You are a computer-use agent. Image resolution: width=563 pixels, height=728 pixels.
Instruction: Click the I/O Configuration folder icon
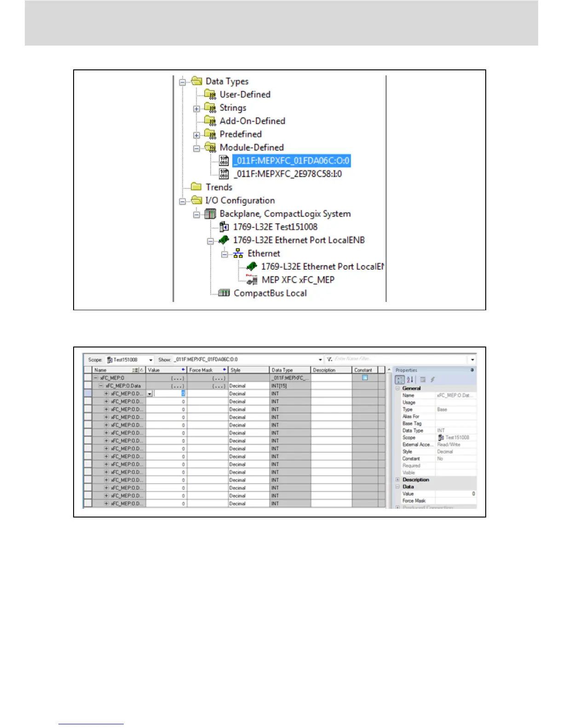pos(197,200)
